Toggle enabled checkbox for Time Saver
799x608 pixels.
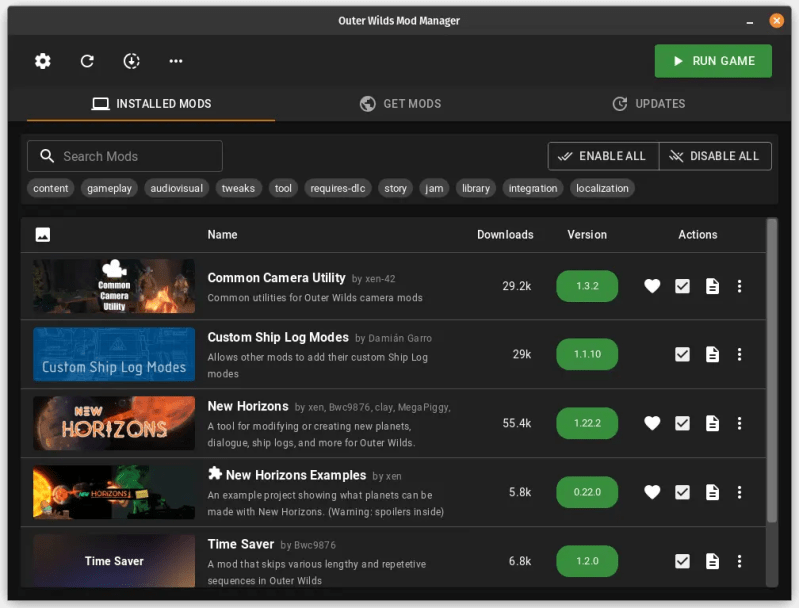tap(682, 561)
